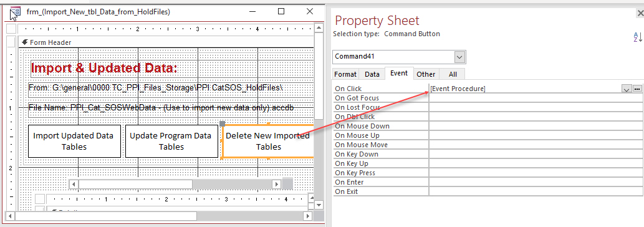Click the [Event Procedure] On Click value
This screenshot has width=644, height=227.
point(458,89)
